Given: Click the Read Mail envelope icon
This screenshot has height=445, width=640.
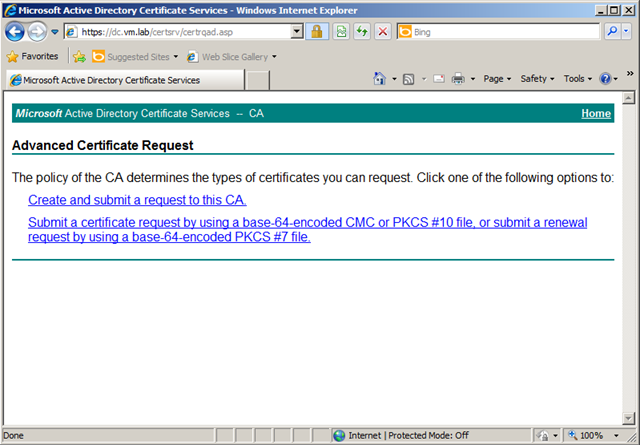Looking at the screenshot, I should (439, 79).
